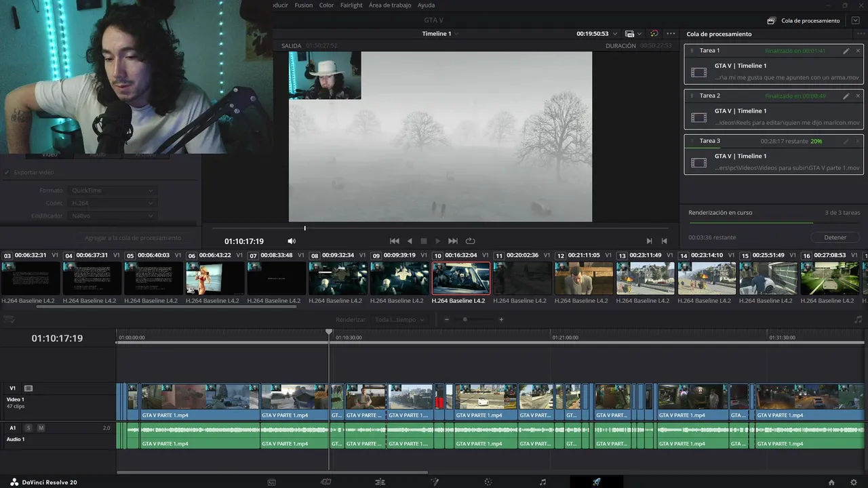Screen dimensions: 868x488
Task: Click the timeline playhead marker
Action: 329,333
